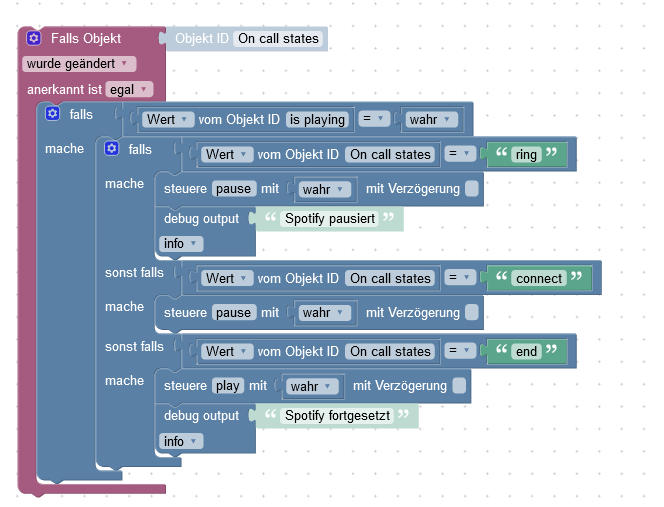Edit the 'Spotify fortgesetzt' debug text
The image size is (664, 507).
[337, 416]
